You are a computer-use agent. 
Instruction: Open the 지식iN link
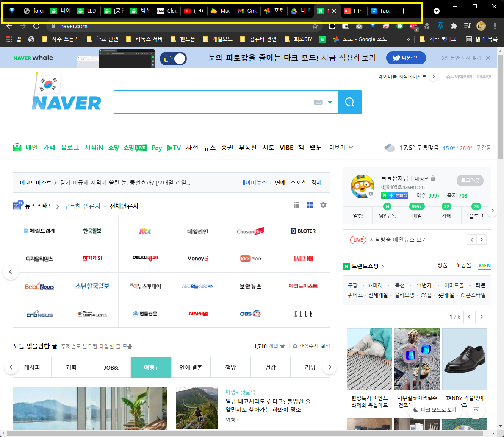[94, 148]
